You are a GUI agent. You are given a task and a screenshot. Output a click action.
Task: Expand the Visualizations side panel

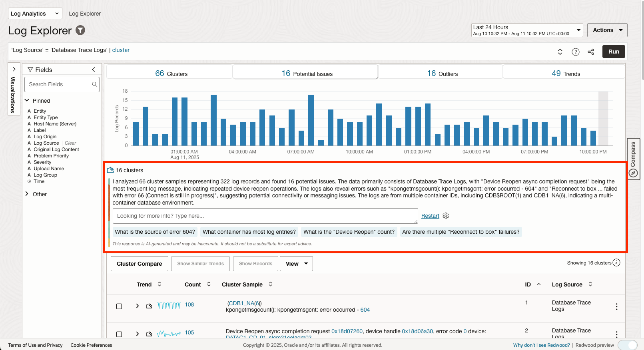coord(14,89)
